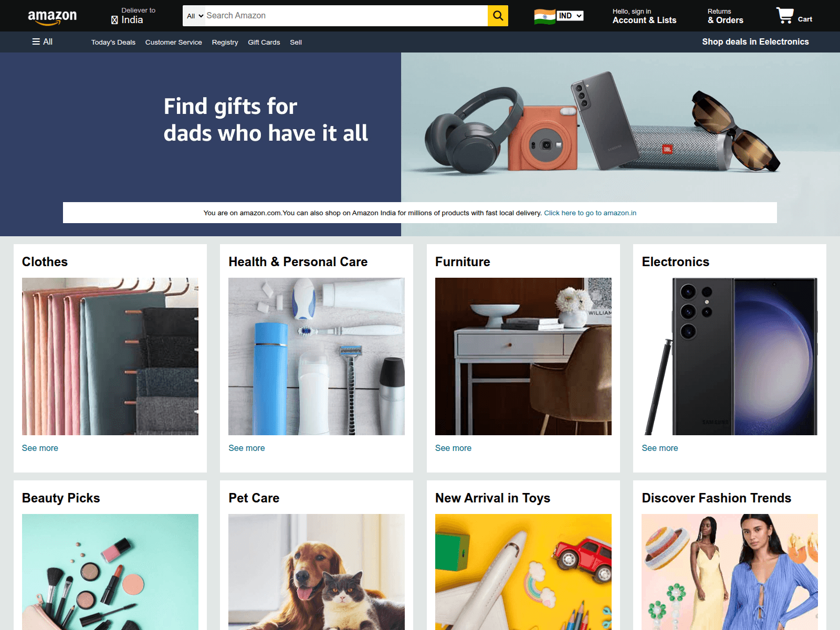The width and height of the screenshot is (840, 630).
Task: Click the Health & Personal Care image
Action: pos(317,356)
